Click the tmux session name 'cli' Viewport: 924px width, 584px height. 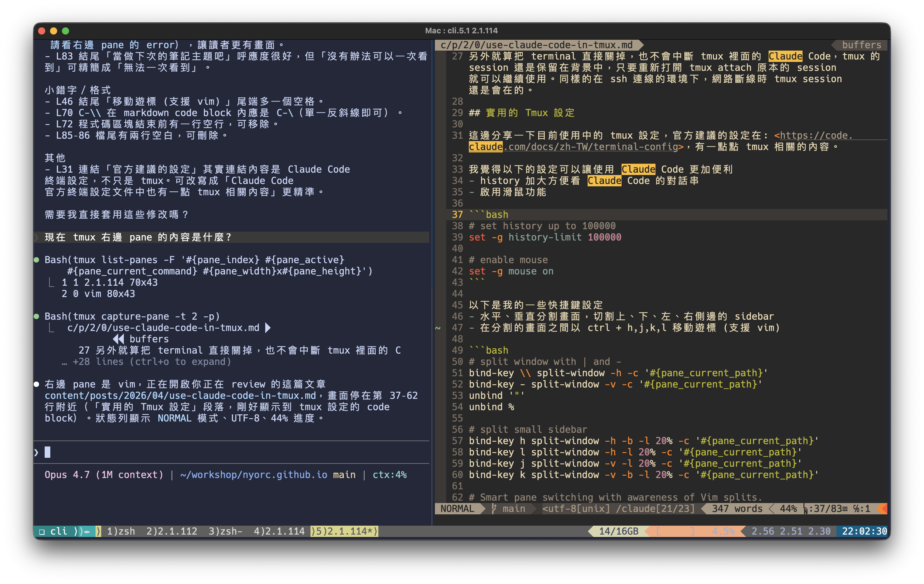point(59,531)
